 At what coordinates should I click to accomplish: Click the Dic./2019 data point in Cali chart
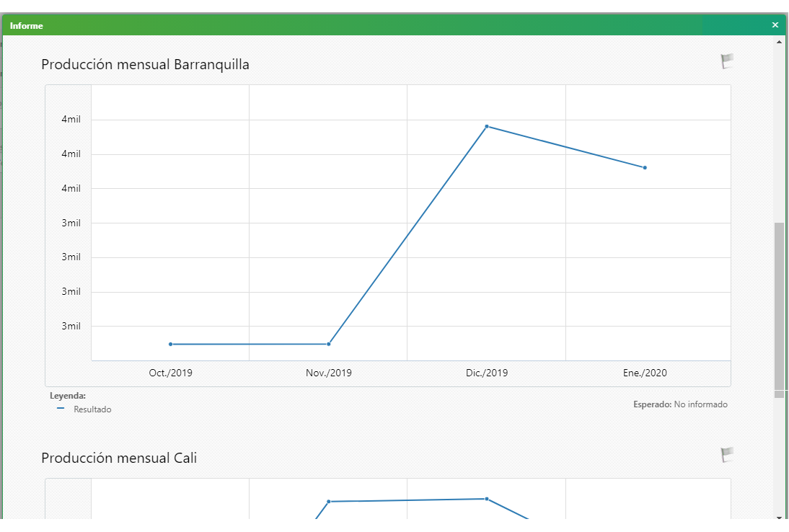coord(487,499)
